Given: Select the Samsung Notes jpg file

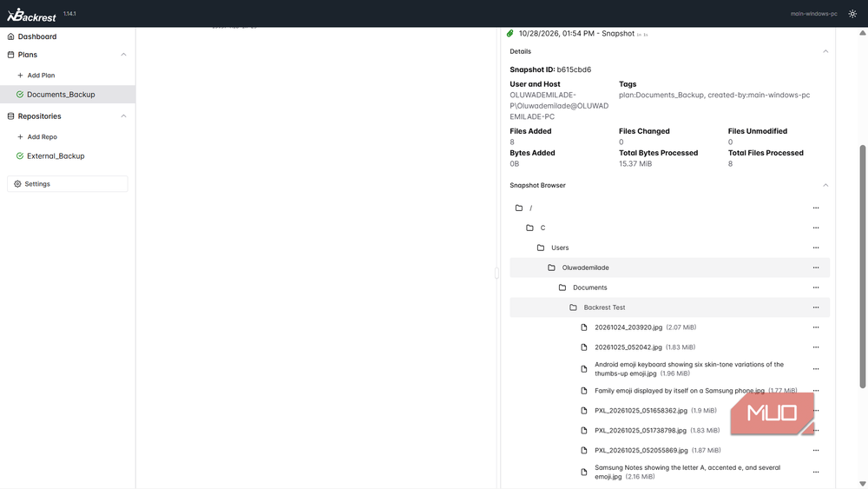Looking at the screenshot, I should 687,472.
